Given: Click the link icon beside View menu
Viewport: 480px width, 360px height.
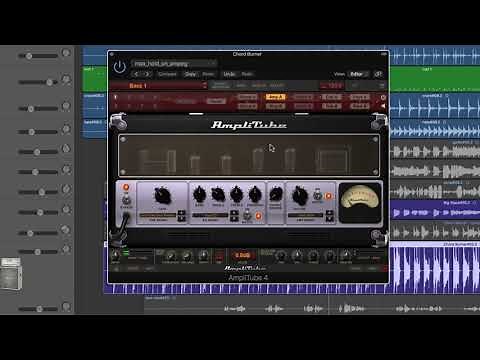Looking at the screenshot, I should pos(378,74).
